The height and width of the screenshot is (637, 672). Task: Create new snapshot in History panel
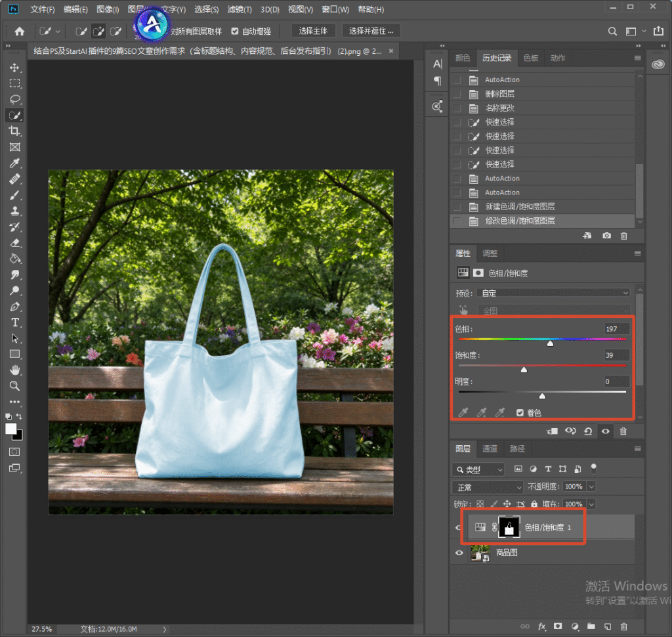click(606, 236)
